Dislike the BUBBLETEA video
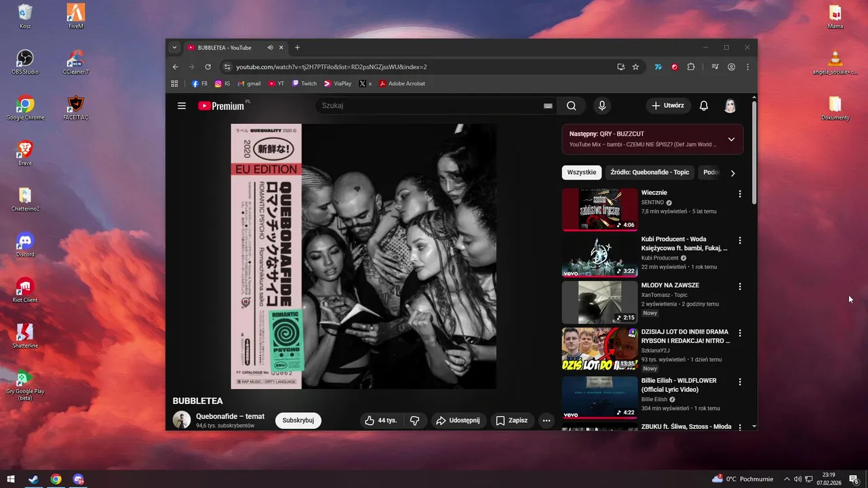 [415, 420]
